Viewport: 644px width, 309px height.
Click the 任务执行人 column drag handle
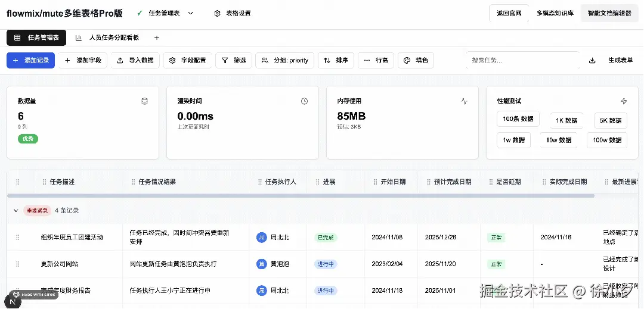[259, 182]
